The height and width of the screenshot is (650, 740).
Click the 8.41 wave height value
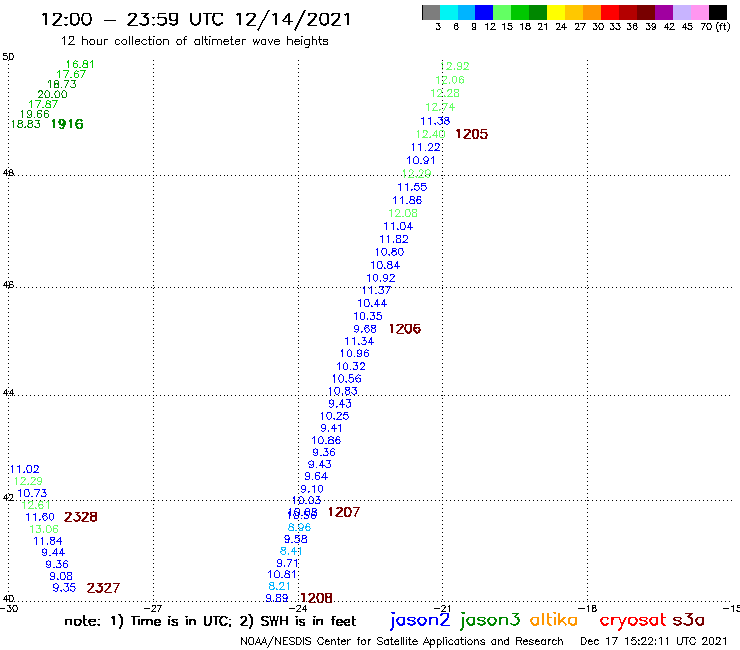[291, 551]
